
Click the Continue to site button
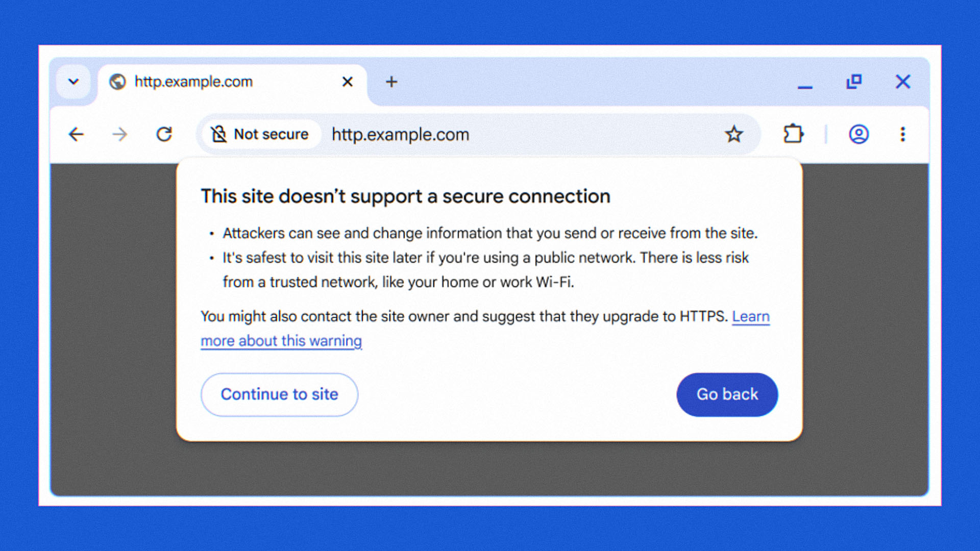point(279,394)
